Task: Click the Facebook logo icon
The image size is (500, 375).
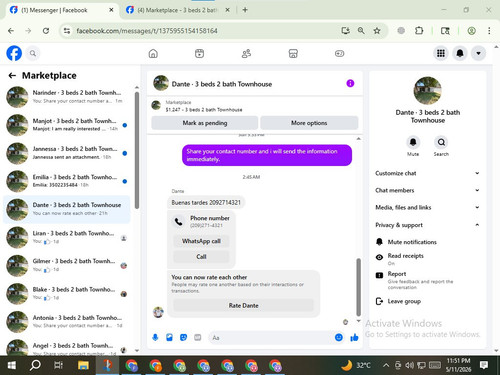Action: tap(14, 53)
